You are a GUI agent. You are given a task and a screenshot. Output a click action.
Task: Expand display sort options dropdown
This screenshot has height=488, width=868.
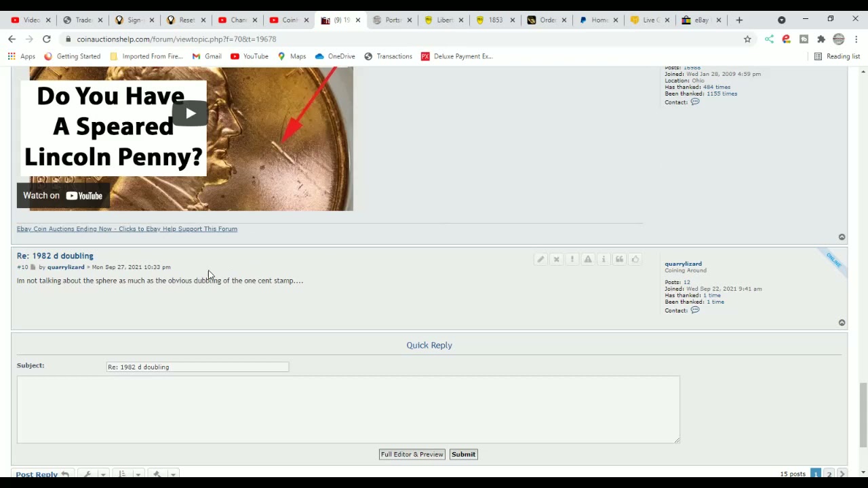pos(127,474)
